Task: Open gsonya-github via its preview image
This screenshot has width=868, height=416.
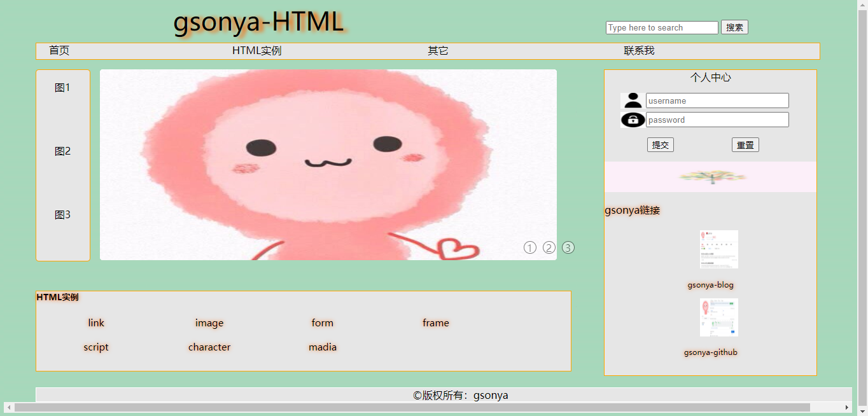Action: (718, 316)
